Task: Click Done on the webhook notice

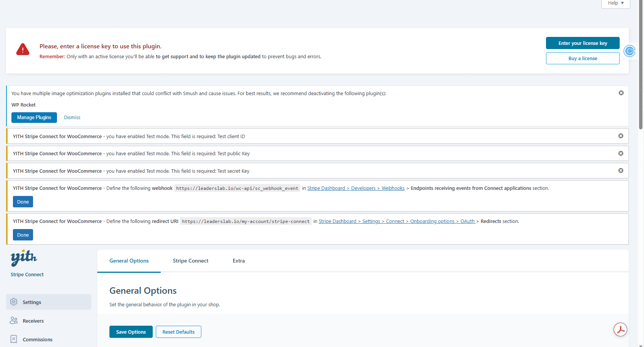Action: 23,202
